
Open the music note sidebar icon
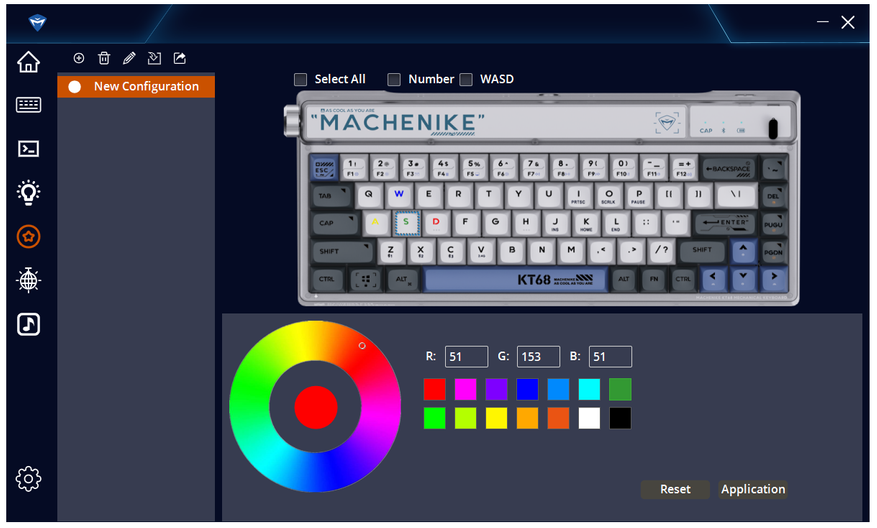click(x=29, y=324)
